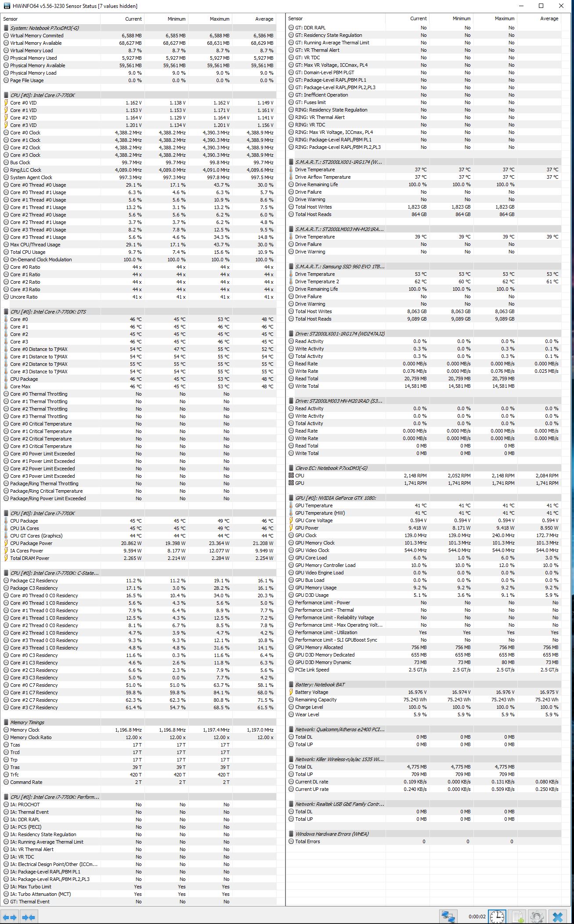Select the Ring/LLC Clock row
The height and width of the screenshot is (924, 574).
139,170
